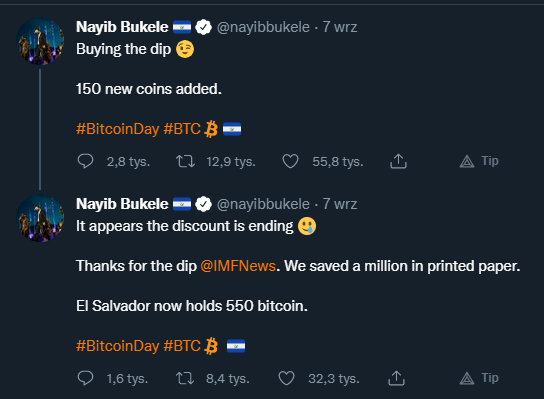Open Nayib Bukele's avatar on the second tweet
Image resolution: width=544 pixels, height=399 pixels.
[41, 218]
